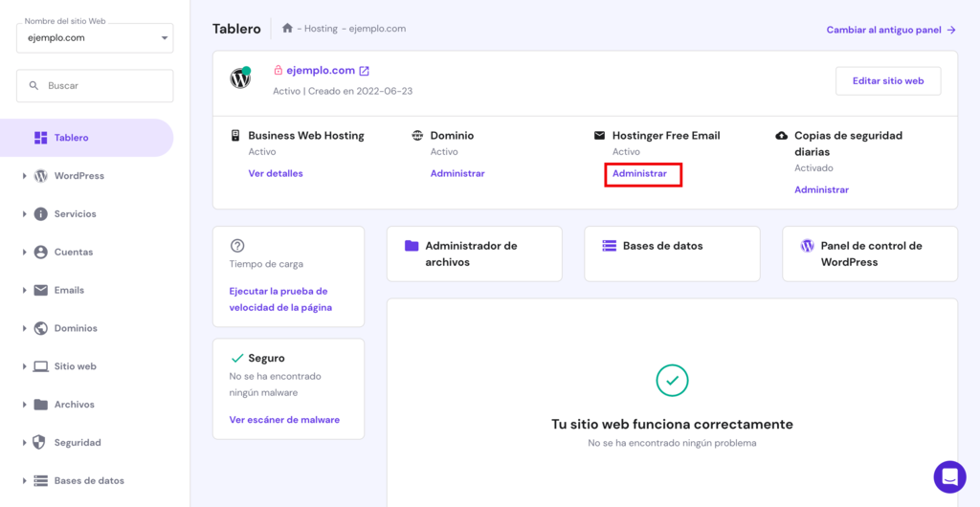Image resolution: width=980 pixels, height=507 pixels.
Task: Select the WordPress sidebar menu label
Action: click(x=78, y=176)
